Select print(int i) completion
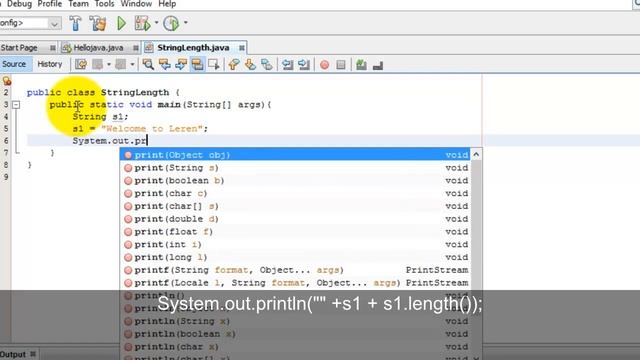Viewport: 640px width, 360px height. pos(296,244)
